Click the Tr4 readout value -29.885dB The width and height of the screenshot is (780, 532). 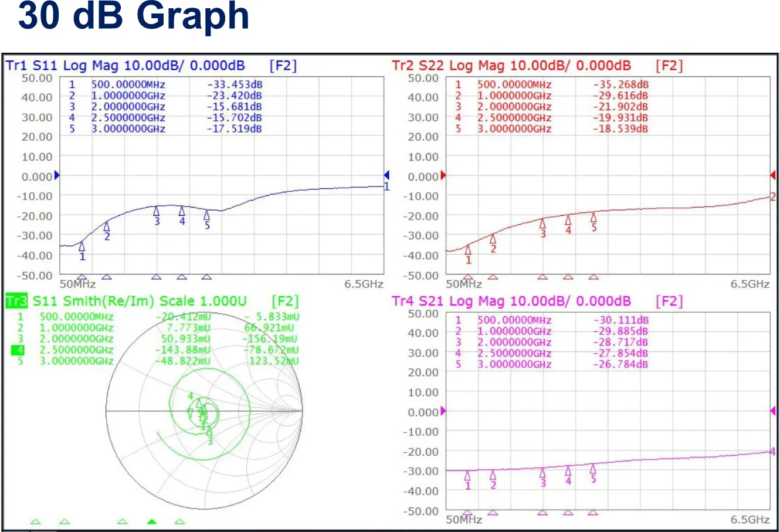(620, 331)
